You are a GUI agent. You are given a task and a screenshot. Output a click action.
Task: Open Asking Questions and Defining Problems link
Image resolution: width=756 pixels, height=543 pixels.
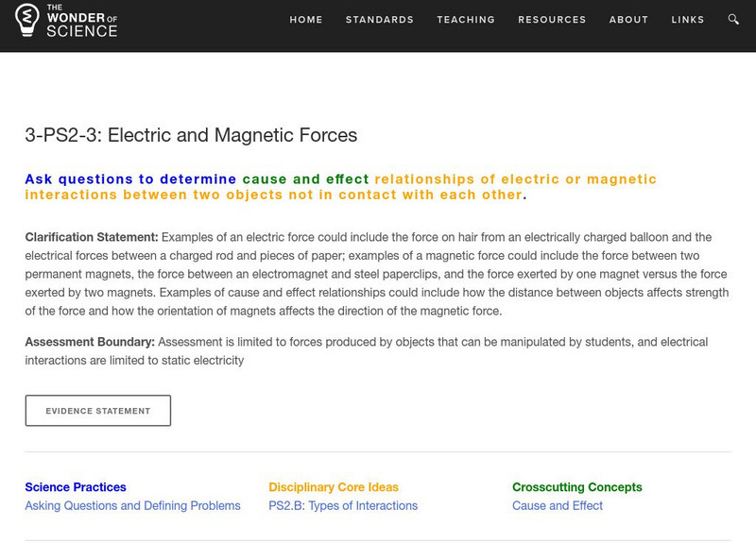pos(132,505)
